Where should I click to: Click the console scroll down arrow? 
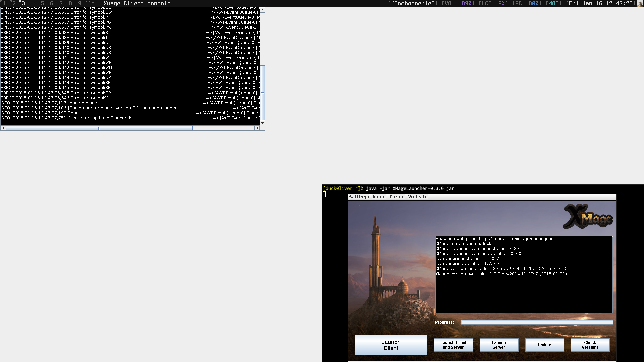click(262, 123)
